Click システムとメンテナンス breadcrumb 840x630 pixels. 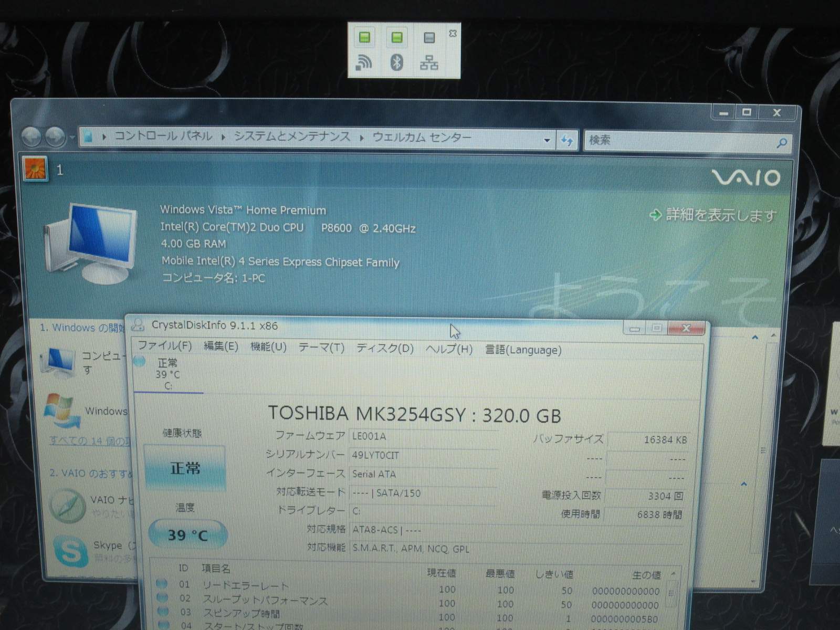tap(292, 136)
